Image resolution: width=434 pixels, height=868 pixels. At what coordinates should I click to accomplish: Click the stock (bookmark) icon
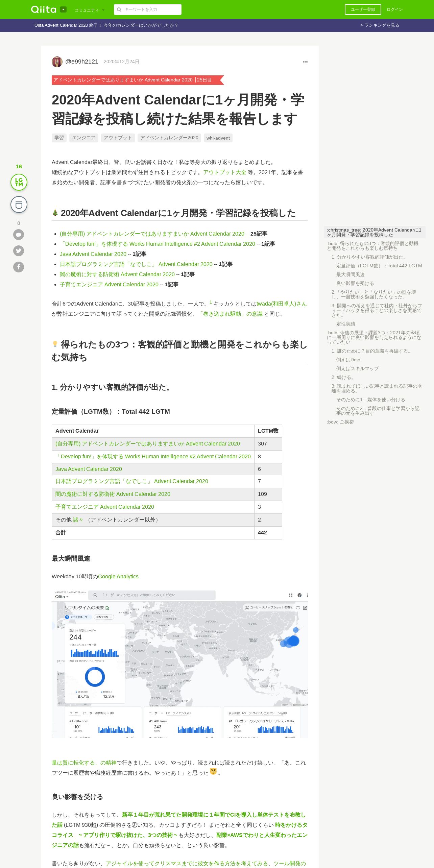point(19,205)
